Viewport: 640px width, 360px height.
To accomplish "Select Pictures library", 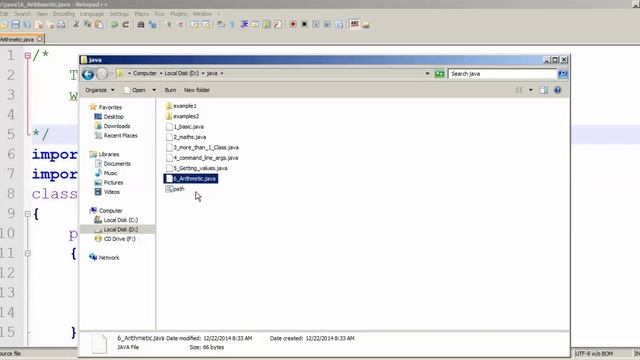I will pyautogui.click(x=109, y=182).
